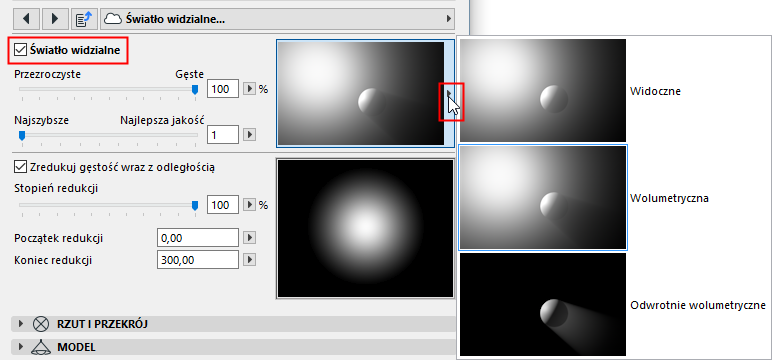This screenshot has width=772, height=360.
Task: Open arrow next to Koniec redukcji field
Action: click(250, 259)
